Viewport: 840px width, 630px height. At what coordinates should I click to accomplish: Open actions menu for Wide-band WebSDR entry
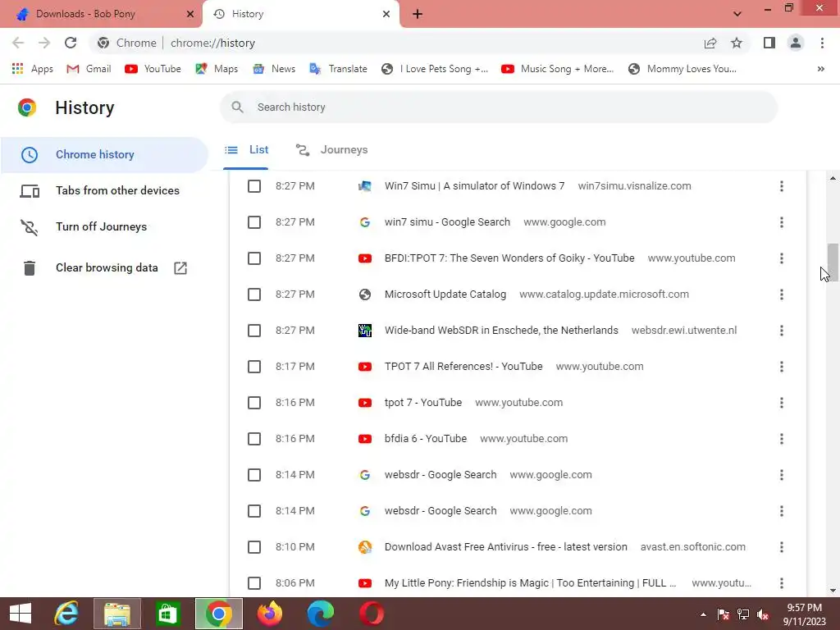pyautogui.click(x=782, y=331)
